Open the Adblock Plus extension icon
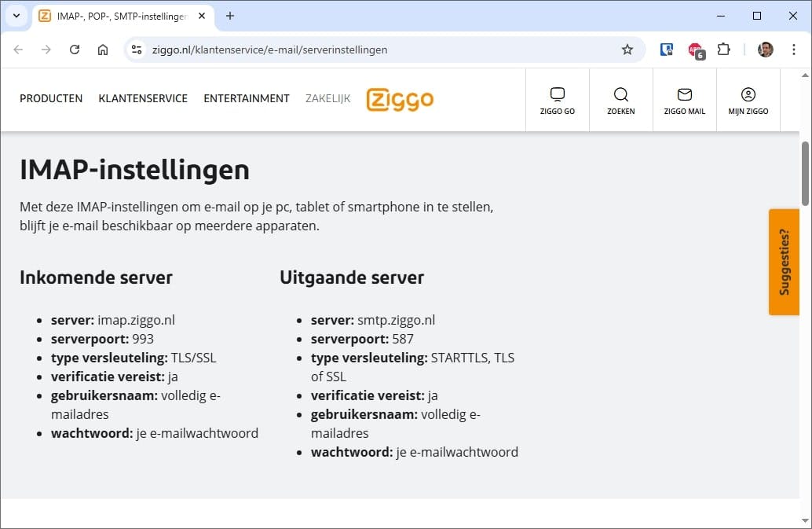The height and width of the screenshot is (529, 812). (696, 49)
